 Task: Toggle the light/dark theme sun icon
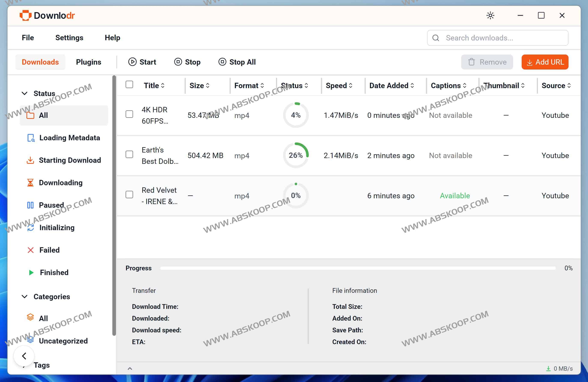tap(490, 16)
